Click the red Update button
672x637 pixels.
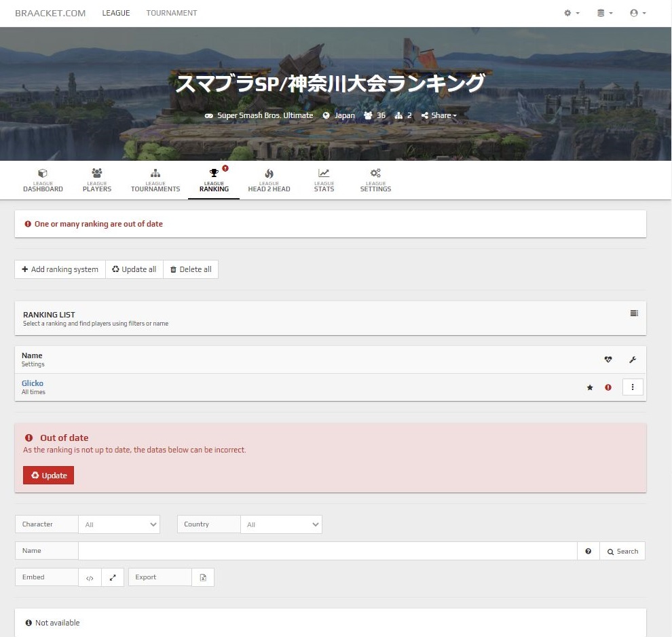click(x=48, y=476)
